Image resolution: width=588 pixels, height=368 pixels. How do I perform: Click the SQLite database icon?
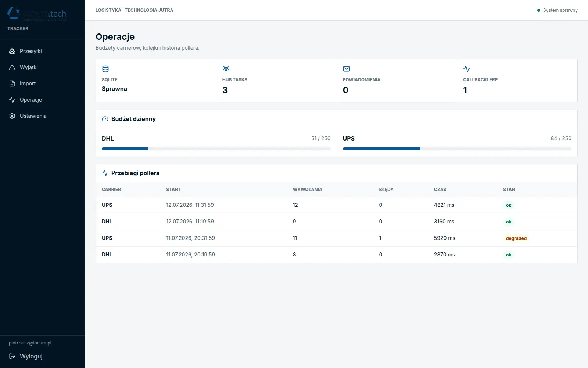pos(105,69)
